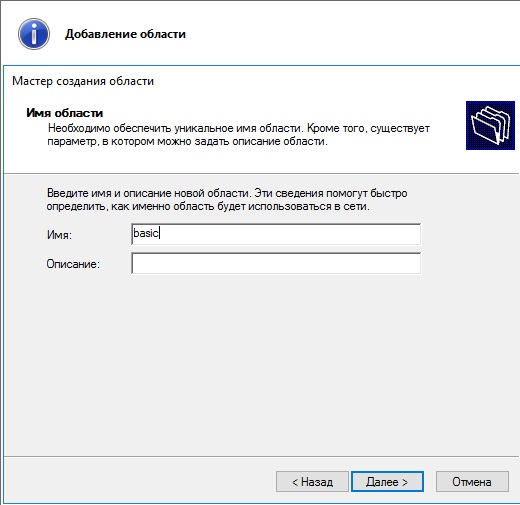Go back with the Назад button
The height and width of the screenshot is (505, 520).
click(x=312, y=482)
